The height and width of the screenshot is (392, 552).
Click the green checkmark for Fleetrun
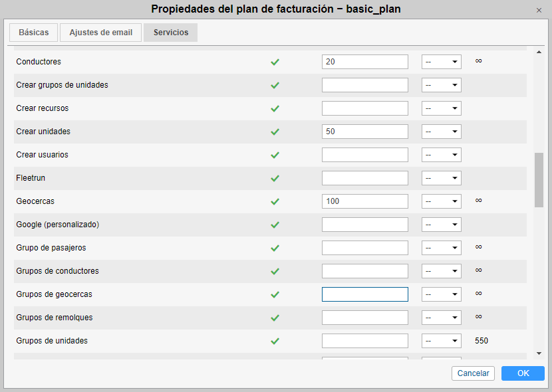coord(275,178)
